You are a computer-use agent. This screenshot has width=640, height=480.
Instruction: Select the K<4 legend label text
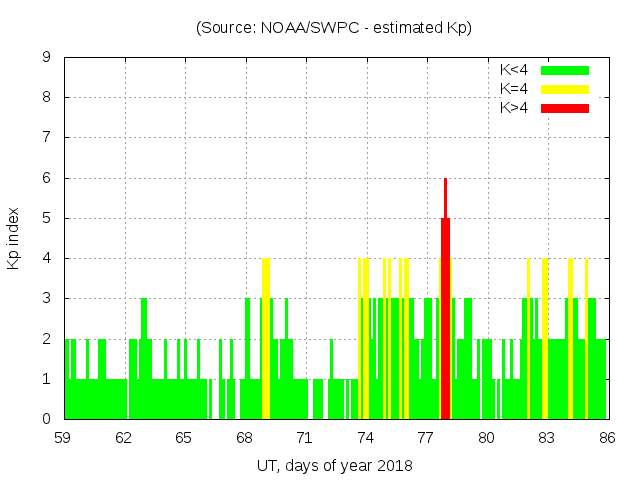(x=514, y=70)
